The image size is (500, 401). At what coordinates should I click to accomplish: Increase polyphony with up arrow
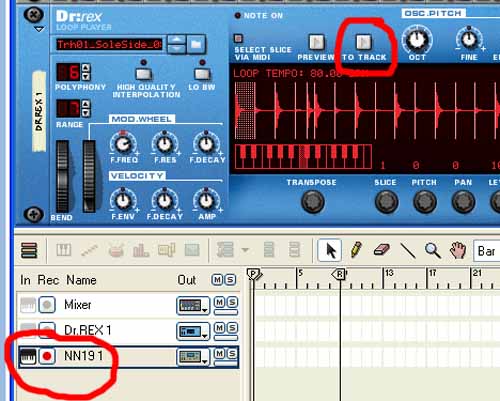click(x=86, y=68)
